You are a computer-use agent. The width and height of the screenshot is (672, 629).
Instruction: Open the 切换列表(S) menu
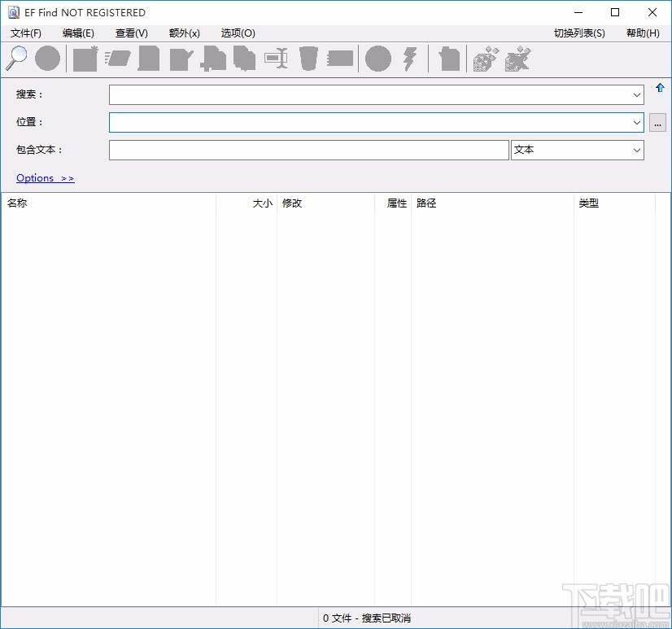[x=579, y=33]
